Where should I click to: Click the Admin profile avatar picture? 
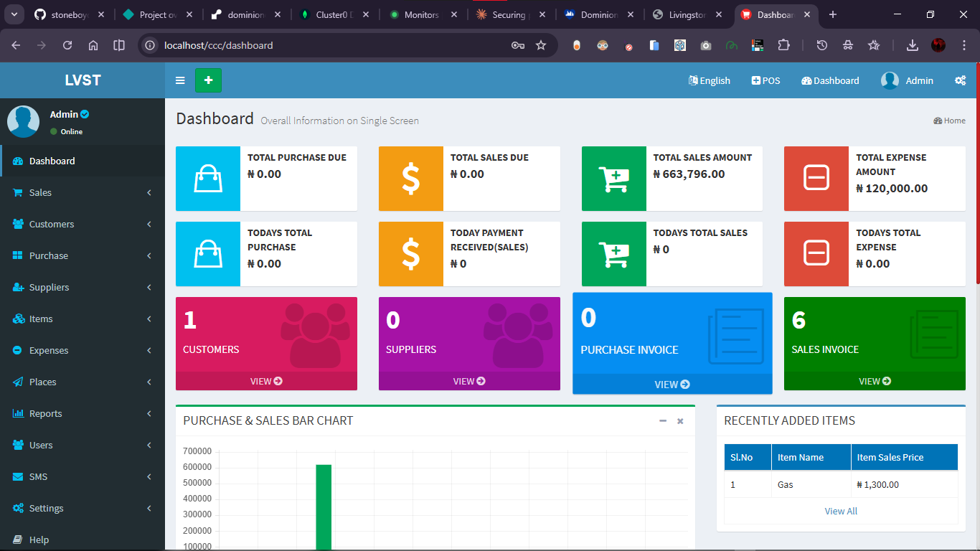pos(23,121)
